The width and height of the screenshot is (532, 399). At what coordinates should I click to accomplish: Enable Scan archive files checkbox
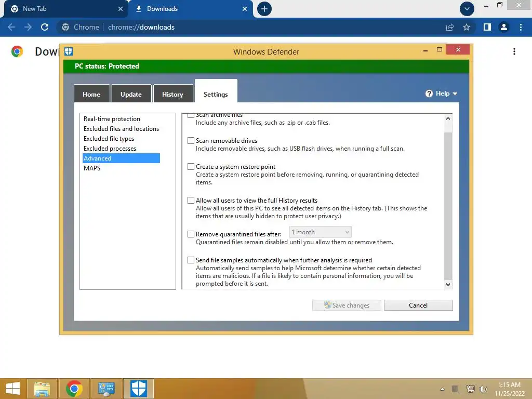[x=191, y=115]
